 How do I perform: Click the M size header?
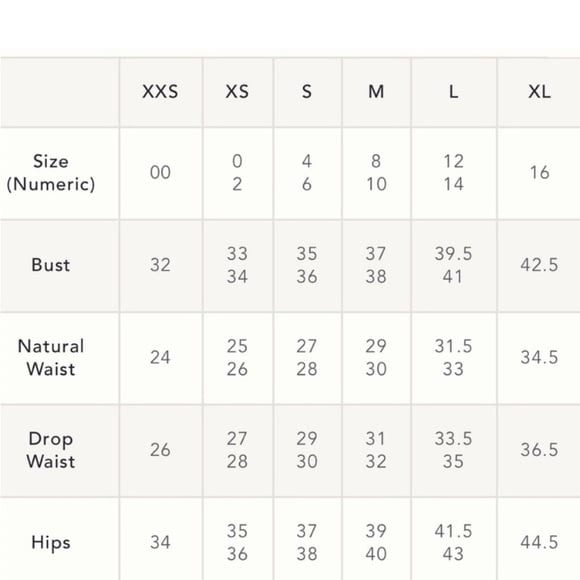tap(376, 91)
